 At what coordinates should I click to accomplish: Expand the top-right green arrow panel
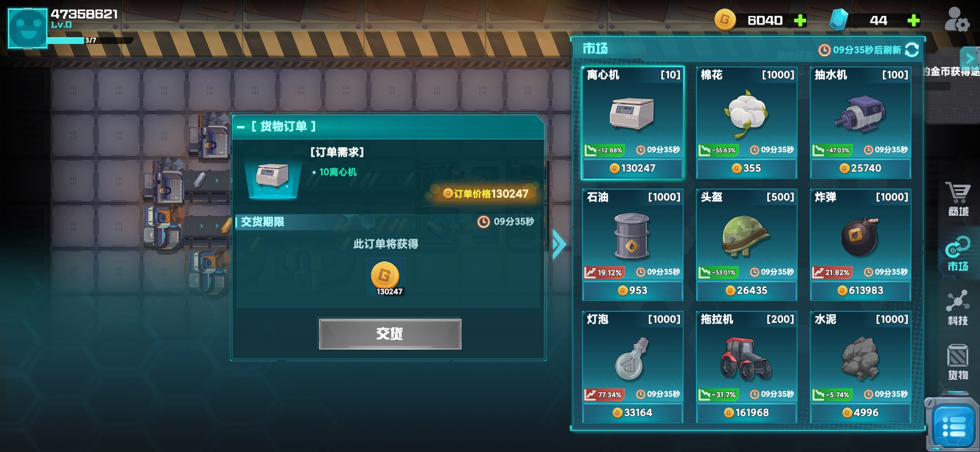pos(970,58)
